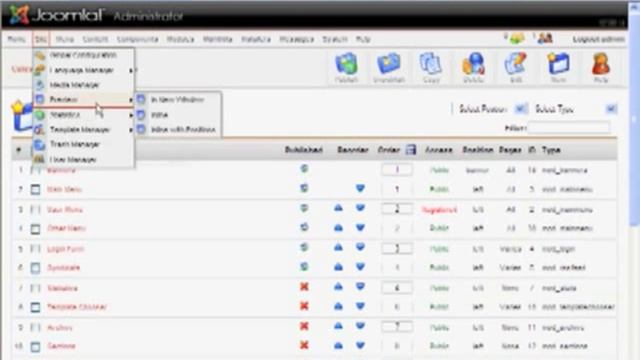640x360 pixels.
Task: Toggle published status for Main Menu row
Action: (x=304, y=188)
